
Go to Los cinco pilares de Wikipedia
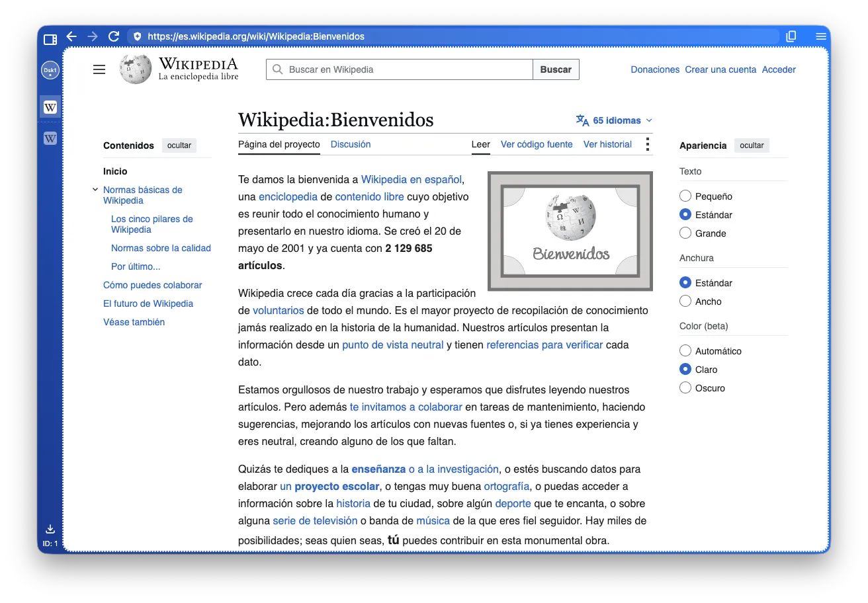tap(152, 224)
